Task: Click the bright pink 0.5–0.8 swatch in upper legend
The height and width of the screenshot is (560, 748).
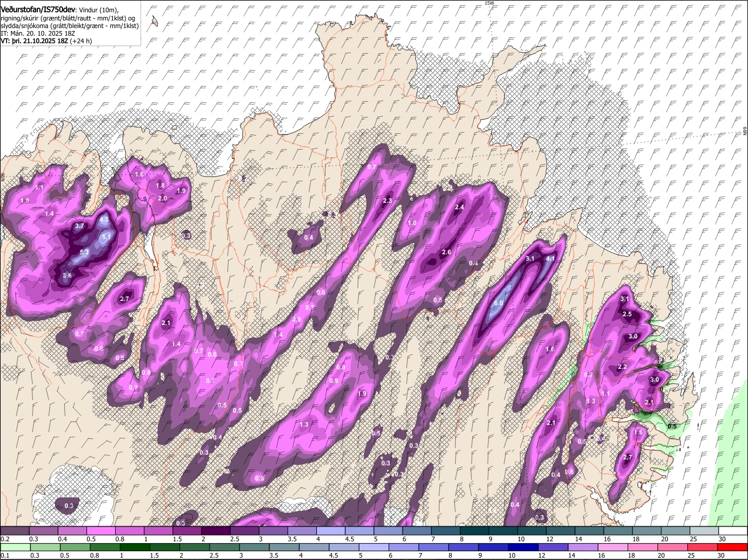Action: (x=102, y=531)
